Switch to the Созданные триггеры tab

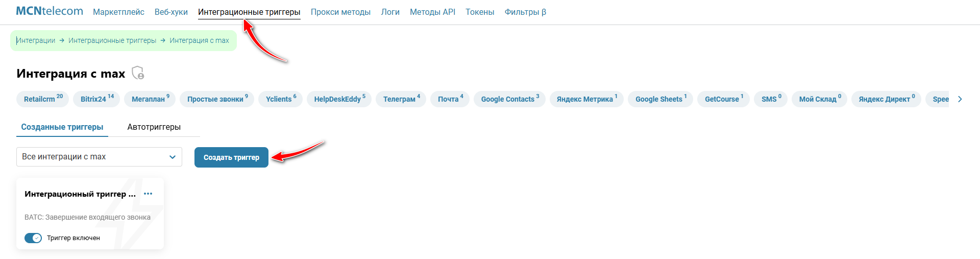coord(62,127)
